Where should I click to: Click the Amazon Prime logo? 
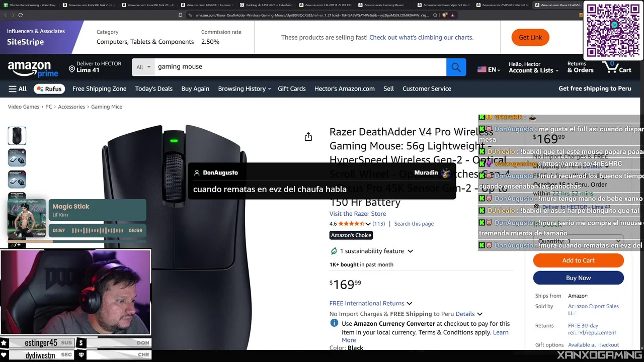click(x=33, y=69)
